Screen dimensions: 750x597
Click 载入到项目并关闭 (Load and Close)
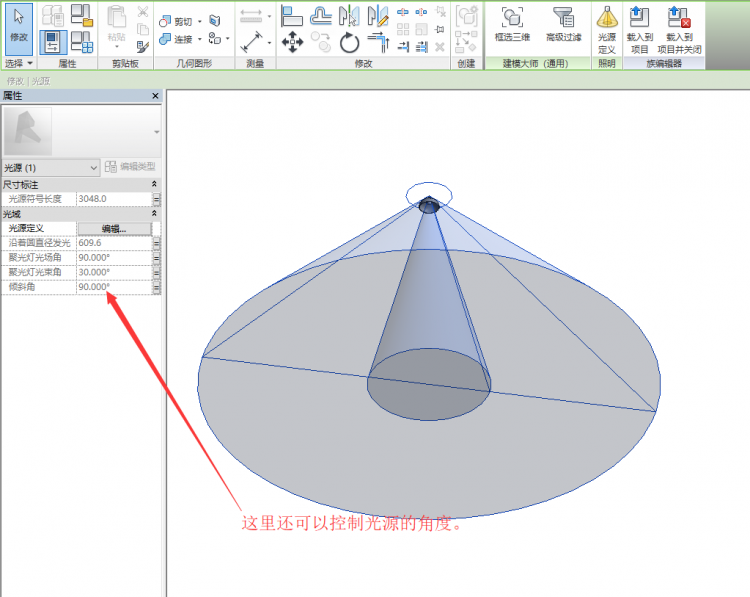click(679, 30)
